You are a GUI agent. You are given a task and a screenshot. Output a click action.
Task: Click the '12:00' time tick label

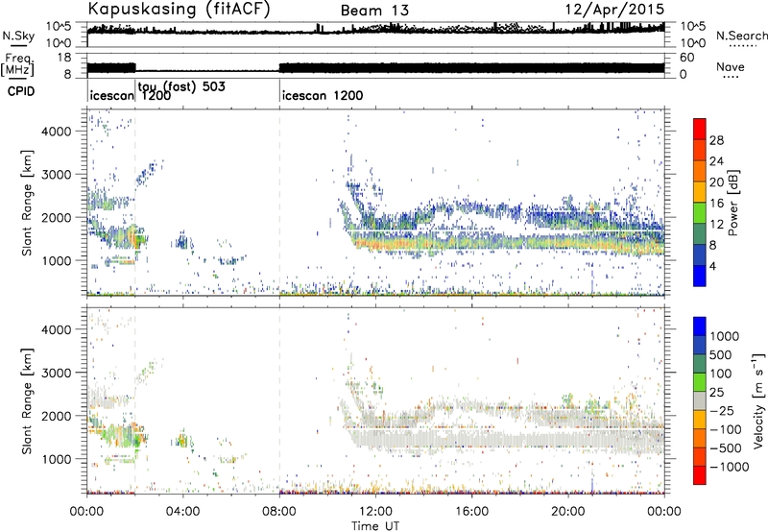coord(375,512)
